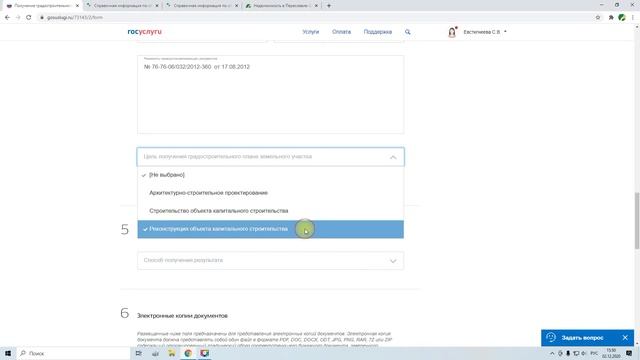Open File Explorer from the taskbar
The height and width of the screenshot is (360, 640).
(x=171, y=353)
